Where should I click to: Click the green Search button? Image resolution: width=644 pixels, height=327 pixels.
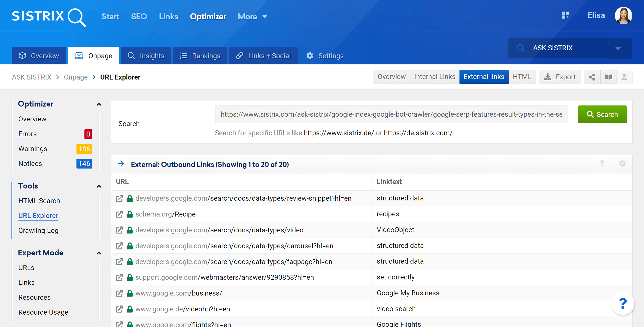pyautogui.click(x=602, y=114)
